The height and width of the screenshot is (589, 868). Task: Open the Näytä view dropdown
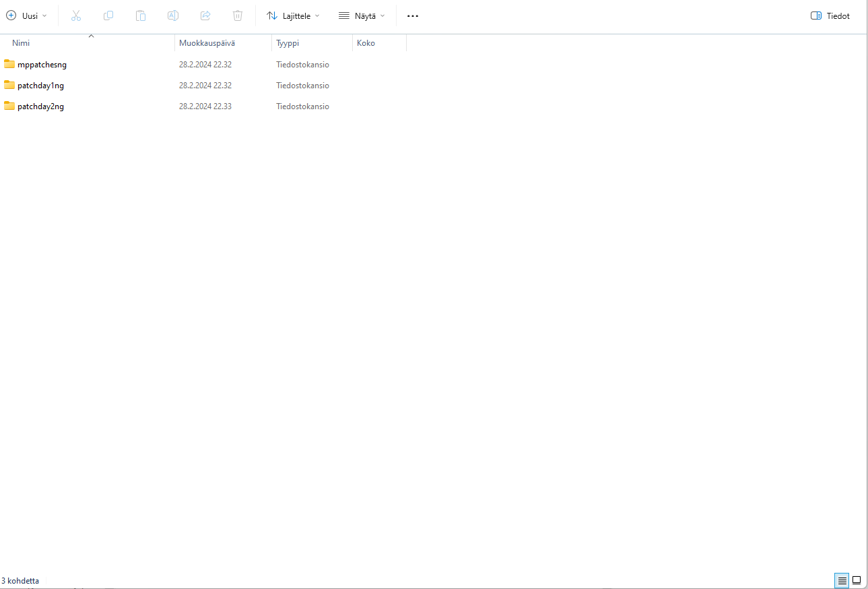point(362,15)
